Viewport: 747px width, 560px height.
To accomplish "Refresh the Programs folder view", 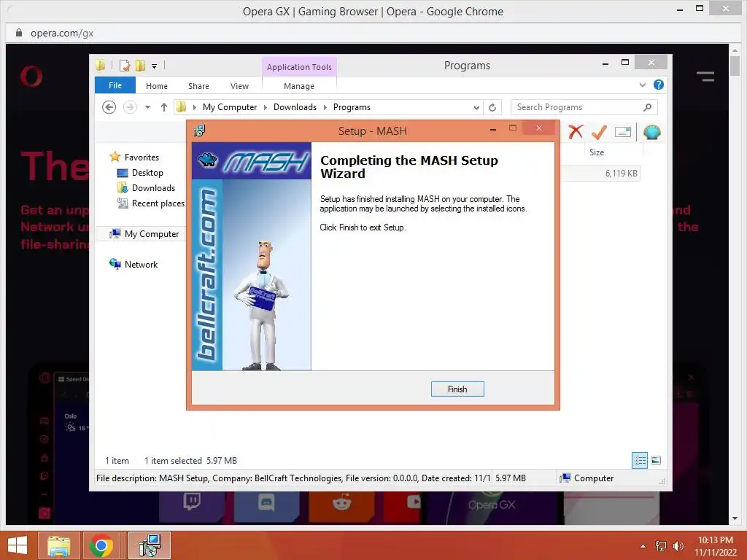I will click(492, 108).
